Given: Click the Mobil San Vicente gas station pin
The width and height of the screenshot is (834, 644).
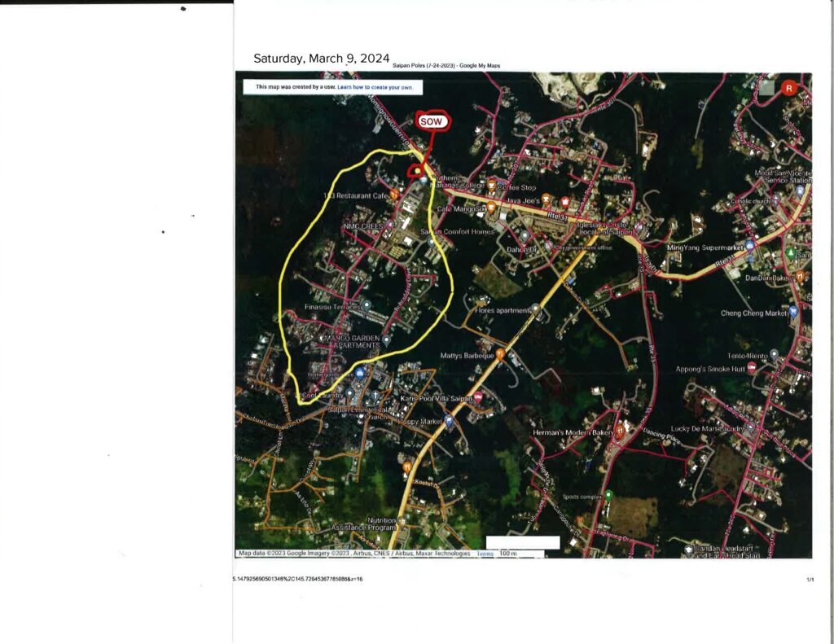Looking at the screenshot, I should [800, 190].
